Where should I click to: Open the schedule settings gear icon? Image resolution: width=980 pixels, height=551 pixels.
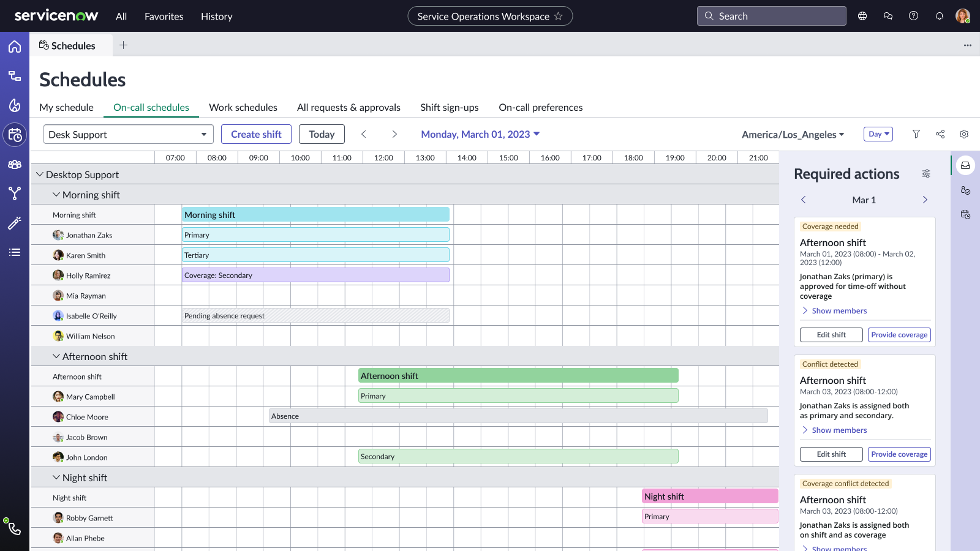coord(964,134)
